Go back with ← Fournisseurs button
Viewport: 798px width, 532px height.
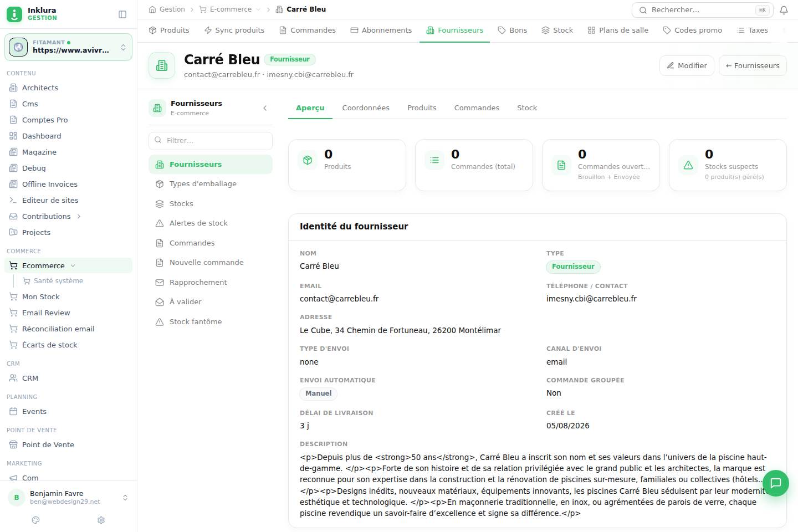[753, 65]
